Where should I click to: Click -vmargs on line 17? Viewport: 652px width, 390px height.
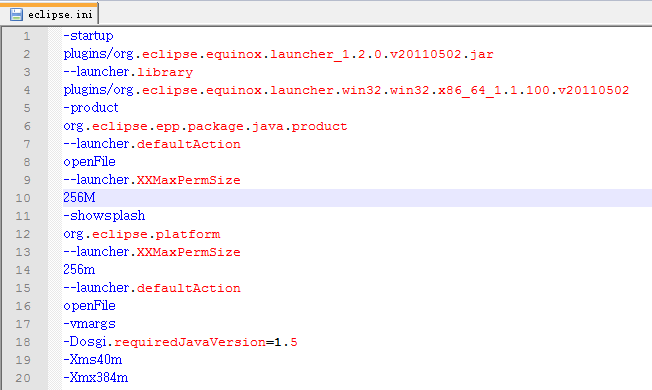(89, 324)
